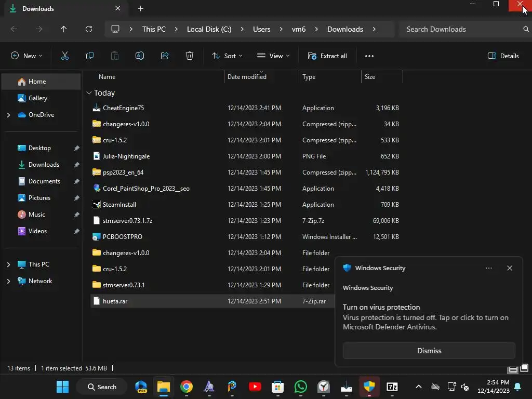The height and width of the screenshot is (399, 532).
Task: Click the Paste clipboard icon
Action: pyautogui.click(x=115, y=56)
